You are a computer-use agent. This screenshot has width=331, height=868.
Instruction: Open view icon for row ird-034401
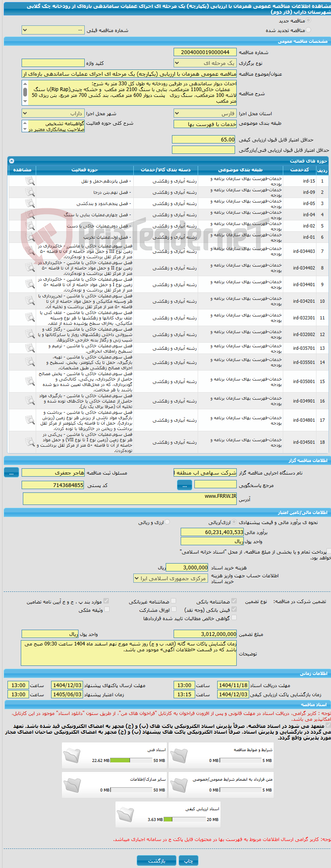[x=29, y=284]
